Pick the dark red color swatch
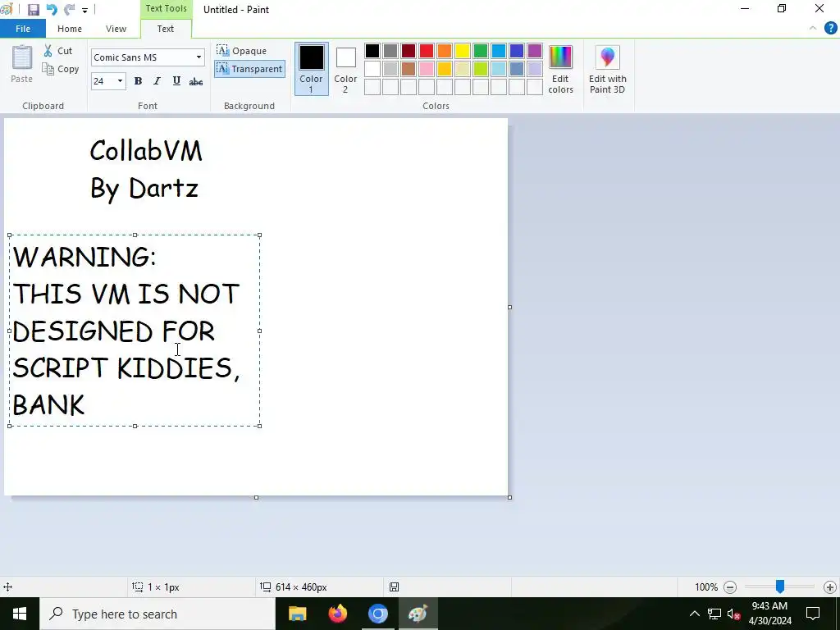The image size is (840, 630). click(409, 51)
